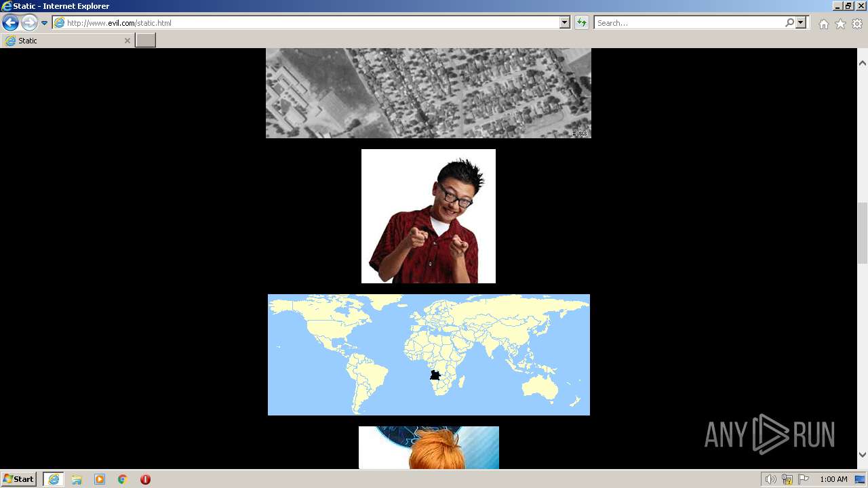Expand the address bar autocomplete dropdown
Screen dimensions: 868x488
click(565, 23)
